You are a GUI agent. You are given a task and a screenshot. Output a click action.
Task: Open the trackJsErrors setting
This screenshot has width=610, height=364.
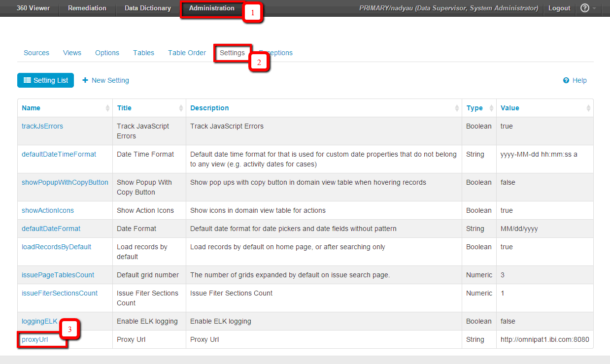pyautogui.click(x=42, y=126)
